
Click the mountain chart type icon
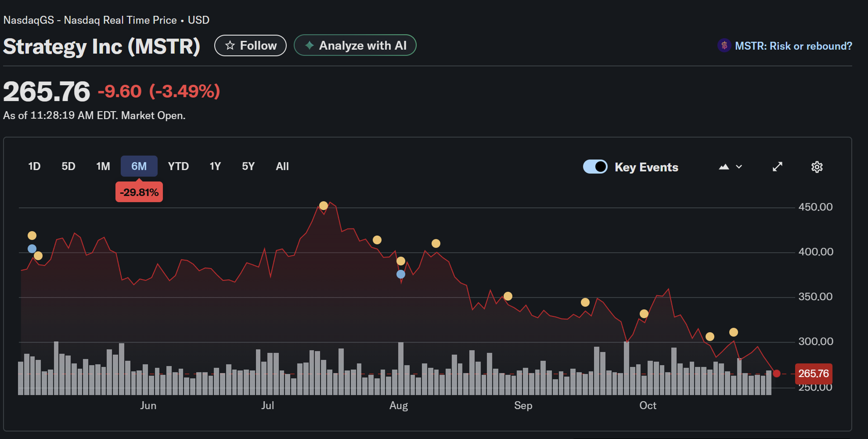pos(724,167)
